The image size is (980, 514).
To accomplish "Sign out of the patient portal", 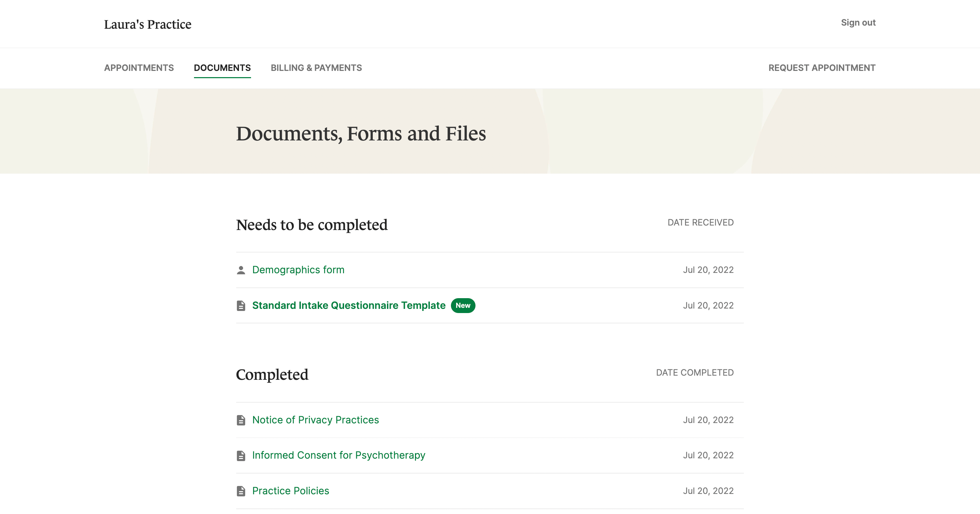I will (x=858, y=22).
